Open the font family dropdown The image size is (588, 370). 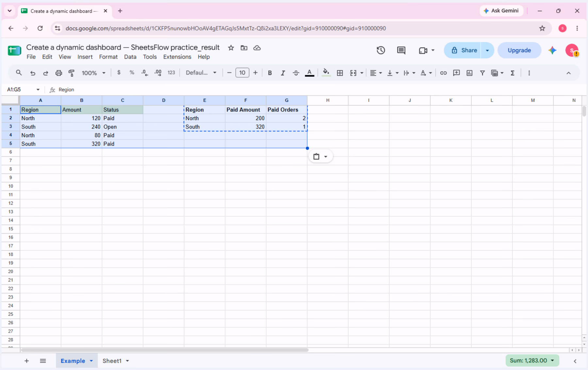201,73
